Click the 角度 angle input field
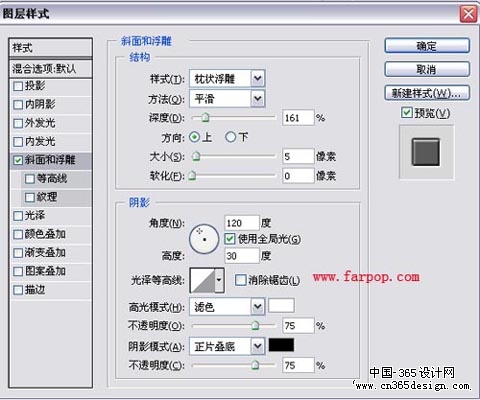Viewport: 480px width, 400px height. click(x=242, y=223)
